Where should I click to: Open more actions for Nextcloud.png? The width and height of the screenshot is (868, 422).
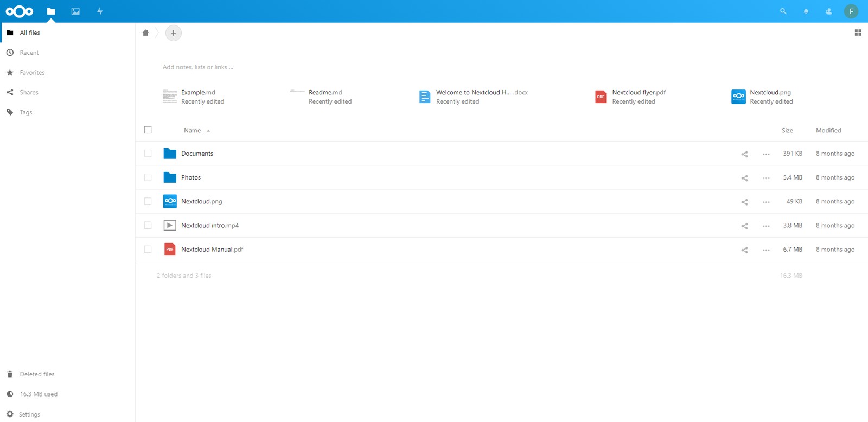pyautogui.click(x=766, y=202)
